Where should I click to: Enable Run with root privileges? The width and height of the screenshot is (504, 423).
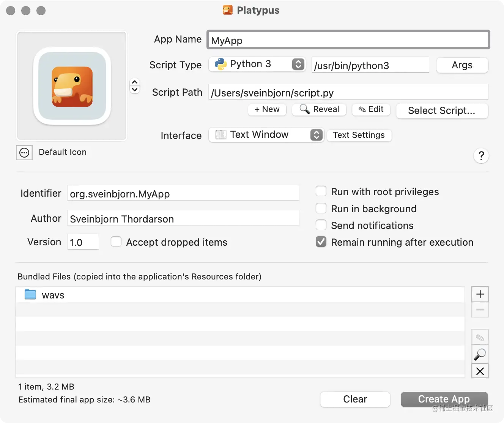point(321,191)
